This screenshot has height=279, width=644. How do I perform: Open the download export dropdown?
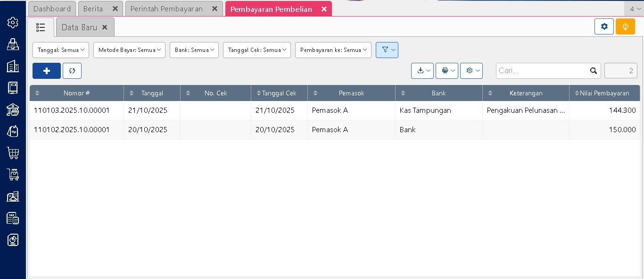[422, 71]
